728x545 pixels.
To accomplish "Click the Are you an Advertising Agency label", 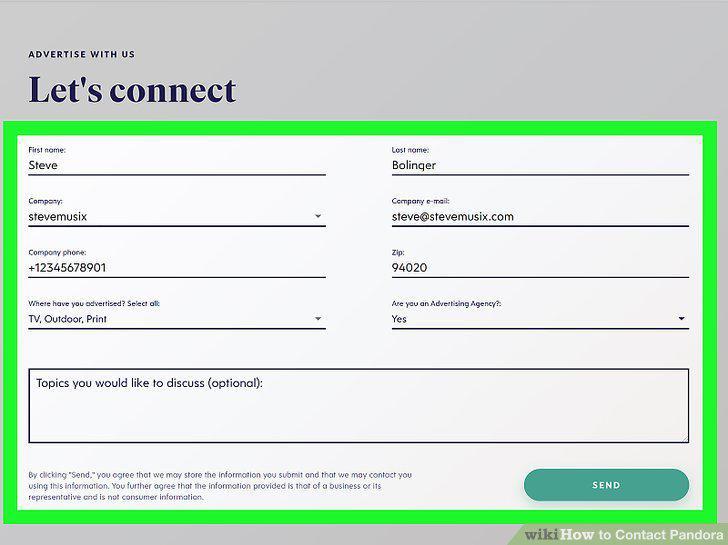I will pyautogui.click(x=446, y=304).
